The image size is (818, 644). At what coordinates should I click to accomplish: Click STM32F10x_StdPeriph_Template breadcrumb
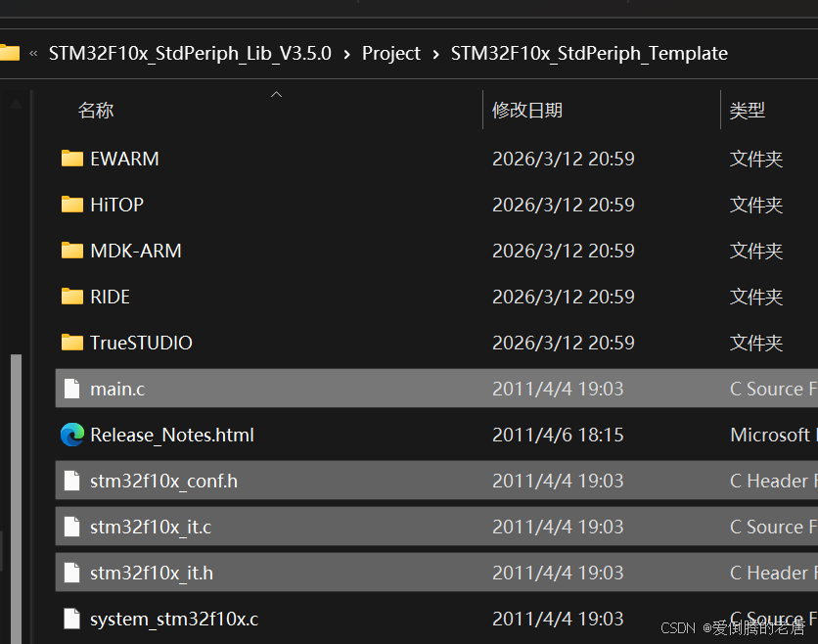click(589, 53)
